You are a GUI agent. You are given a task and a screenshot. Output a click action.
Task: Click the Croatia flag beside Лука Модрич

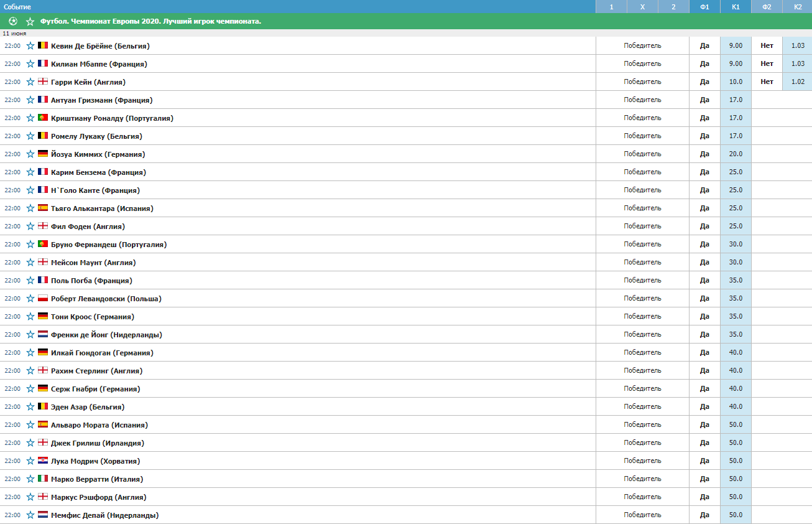43,461
